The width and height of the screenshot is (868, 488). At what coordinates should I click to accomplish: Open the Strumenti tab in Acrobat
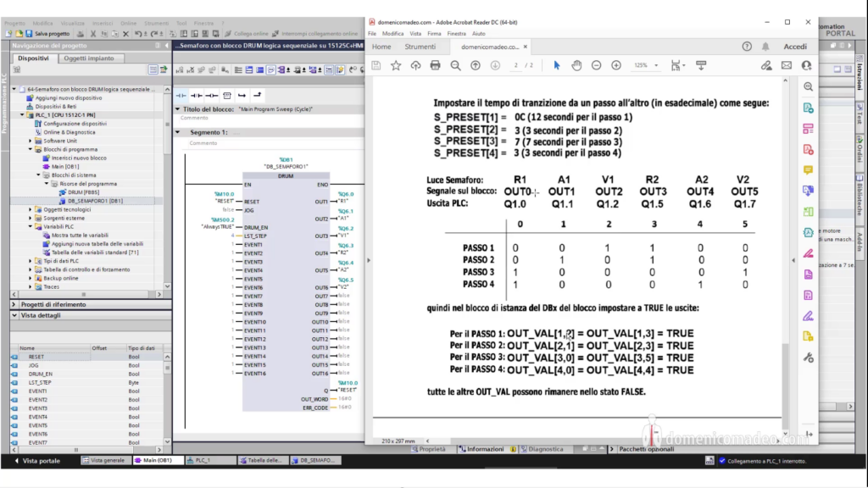pos(420,47)
